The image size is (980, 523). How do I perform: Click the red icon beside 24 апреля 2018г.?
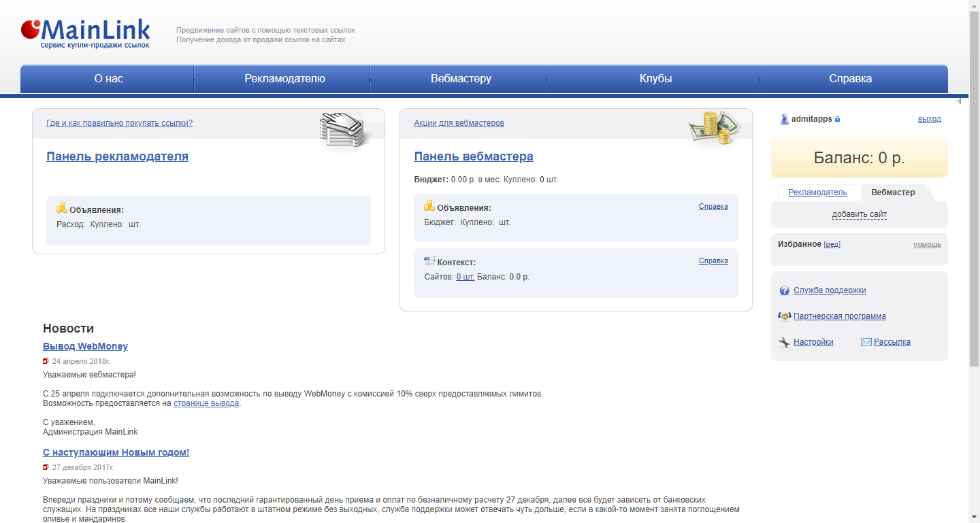click(46, 361)
